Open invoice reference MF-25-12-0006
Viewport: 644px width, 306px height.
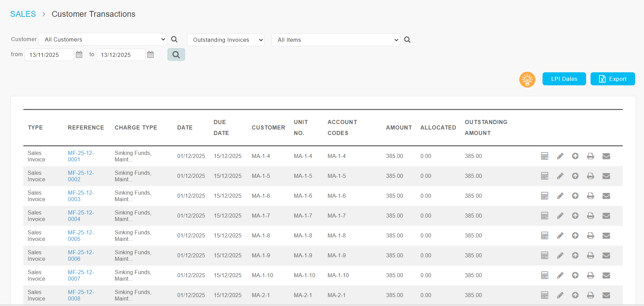(81, 256)
